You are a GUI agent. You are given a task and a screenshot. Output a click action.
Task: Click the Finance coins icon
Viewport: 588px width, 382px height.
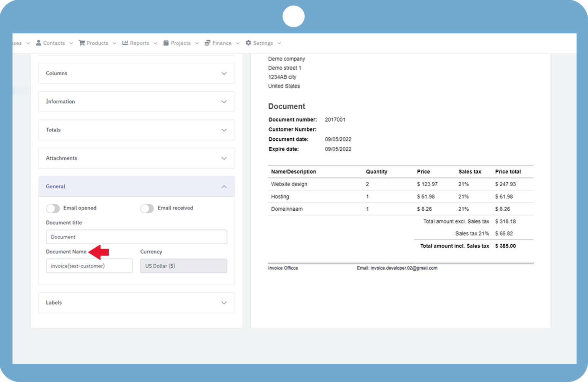tap(207, 43)
